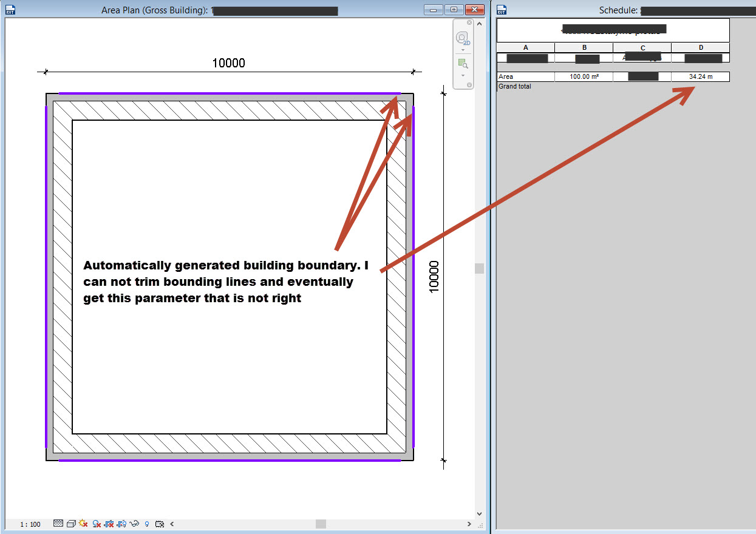Open the Detail Level control
This screenshot has width=756, height=534.
tap(58, 523)
